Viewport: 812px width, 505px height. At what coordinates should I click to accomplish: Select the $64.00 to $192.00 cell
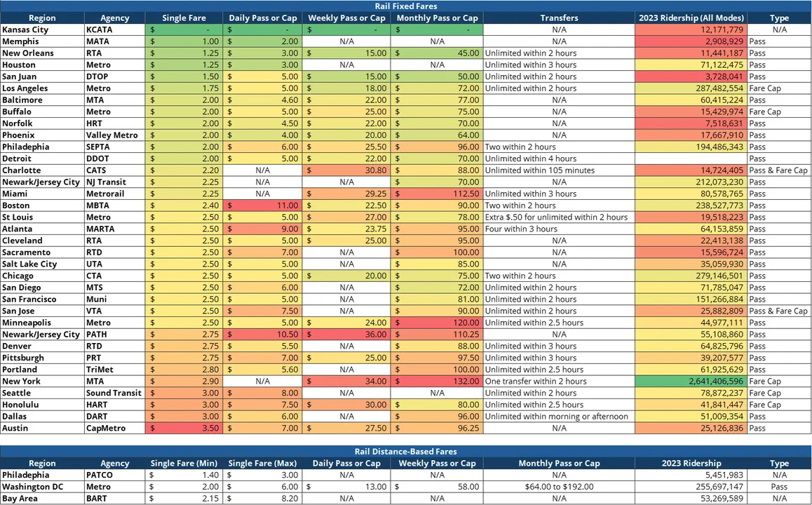[x=559, y=487]
